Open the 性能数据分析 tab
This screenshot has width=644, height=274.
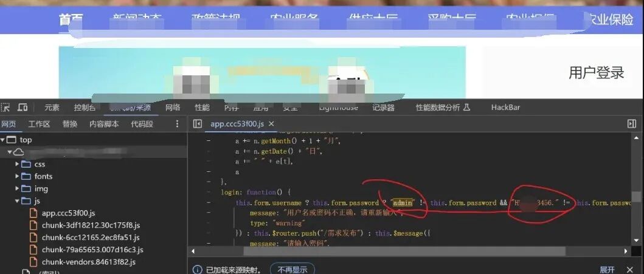click(443, 108)
